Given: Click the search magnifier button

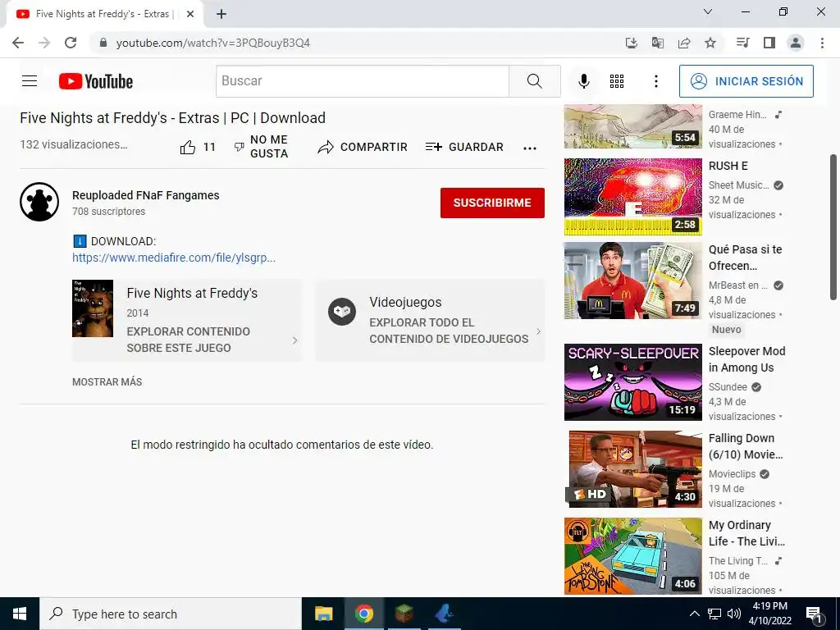Looking at the screenshot, I should click(534, 81).
